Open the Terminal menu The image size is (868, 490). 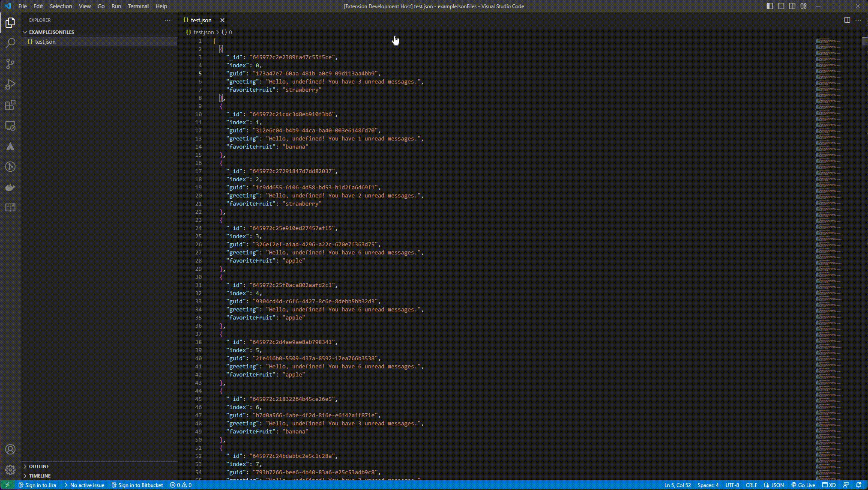click(138, 6)
